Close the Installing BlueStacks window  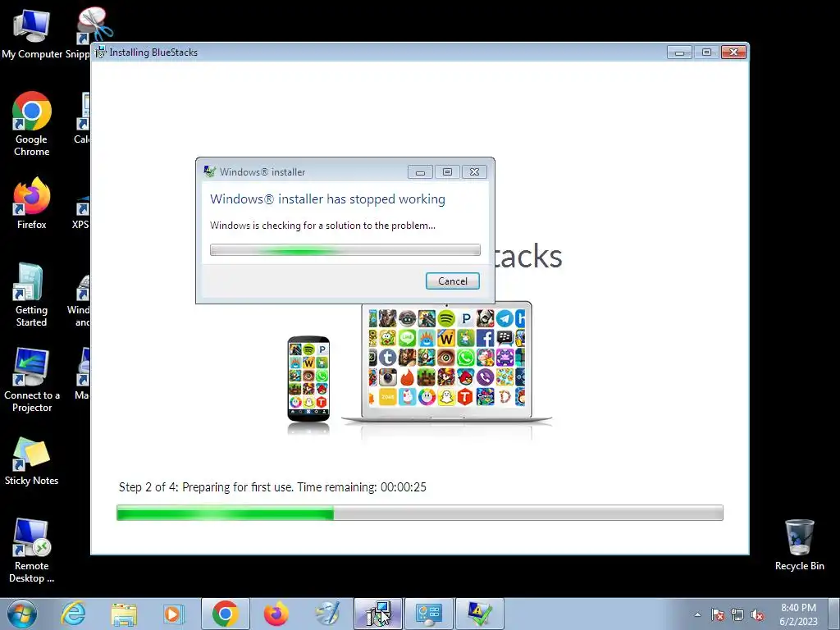(x=734, y=52)
